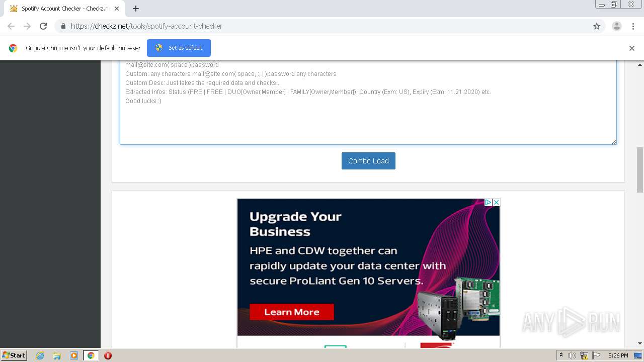The image size is (644, 362).
Task: Minimize the Chrome window
Action: pos(601,5)
